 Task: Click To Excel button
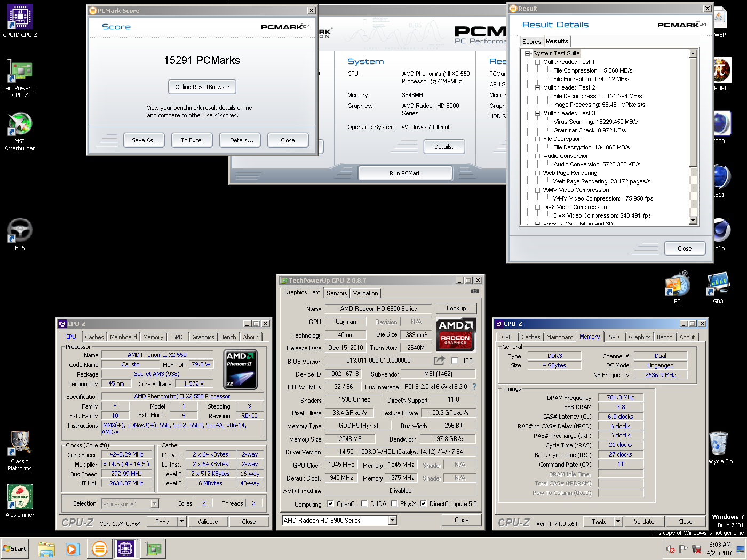(x=192, y=140)
